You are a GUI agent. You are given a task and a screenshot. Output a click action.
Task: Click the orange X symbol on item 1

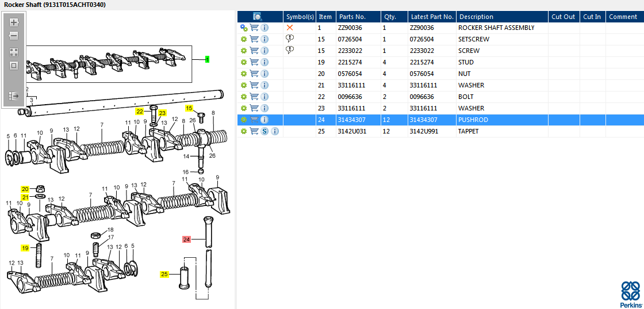click(x=290, y=28)
